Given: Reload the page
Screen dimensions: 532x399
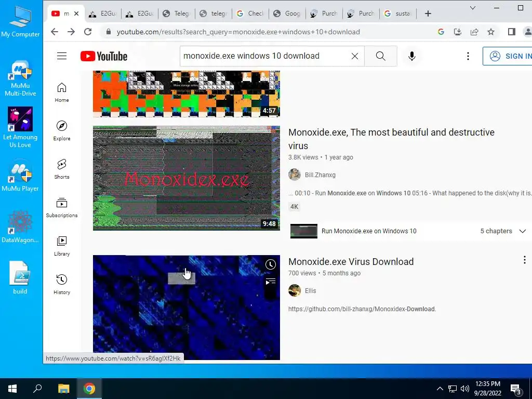Looking at the screenshot, I should click(88, 32).
